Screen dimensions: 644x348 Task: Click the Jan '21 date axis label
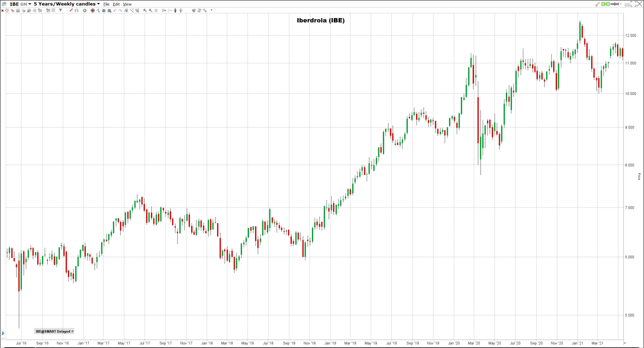pyautogui.click(x=578, y=343)
